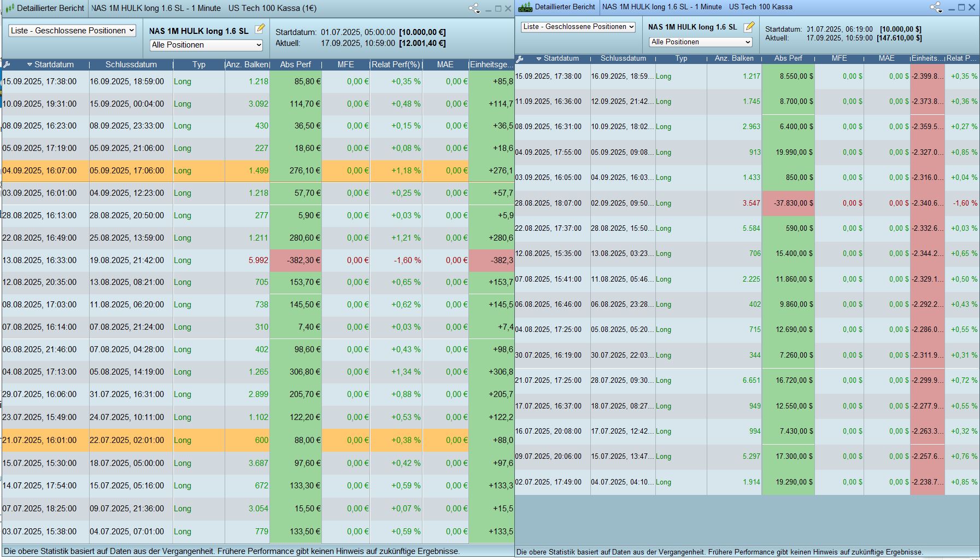This screenshot has height=560, width=980.
Task: Sort by Anz. Balken in the dollar demo window
Action: [x=734, y=59]
